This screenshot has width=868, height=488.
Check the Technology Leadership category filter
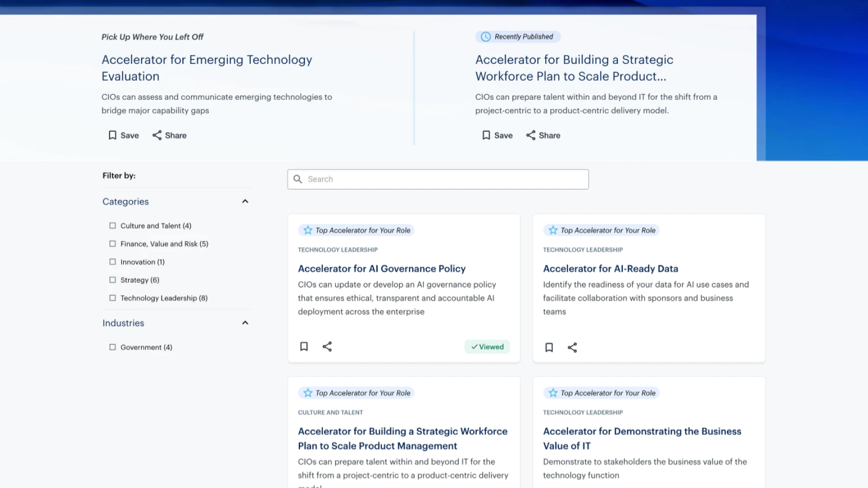(112, 298)
